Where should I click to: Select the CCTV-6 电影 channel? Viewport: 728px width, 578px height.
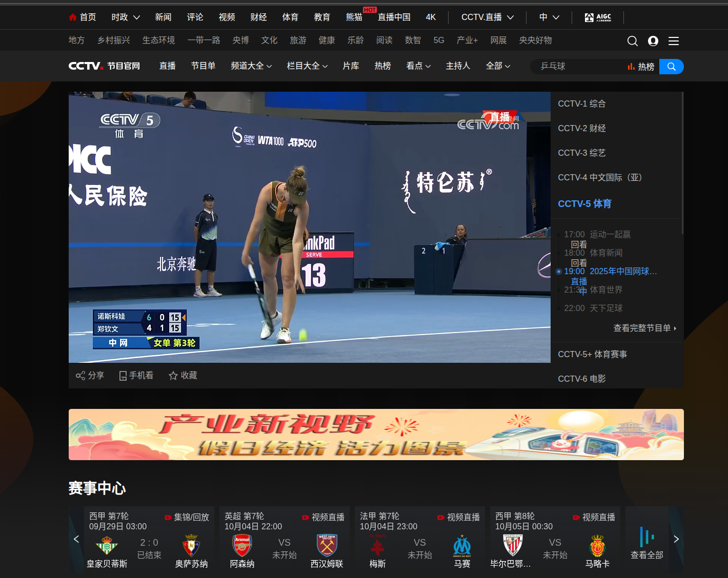point(582,379)
